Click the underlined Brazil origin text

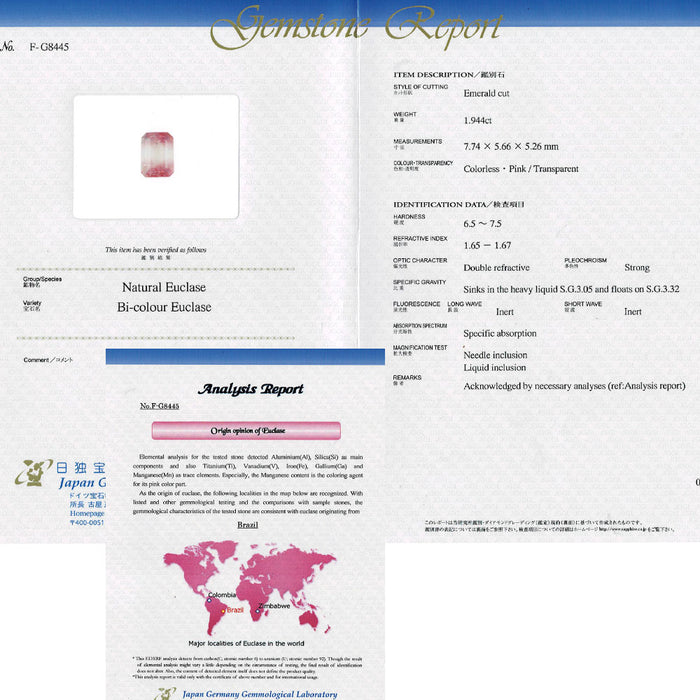[246, 523]
